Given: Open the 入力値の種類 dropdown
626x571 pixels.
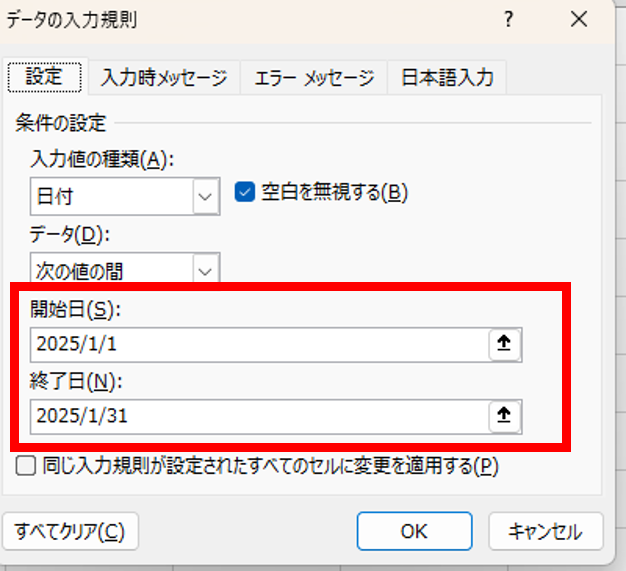Looking at the screenshot, I should click(x=207, y=196).
